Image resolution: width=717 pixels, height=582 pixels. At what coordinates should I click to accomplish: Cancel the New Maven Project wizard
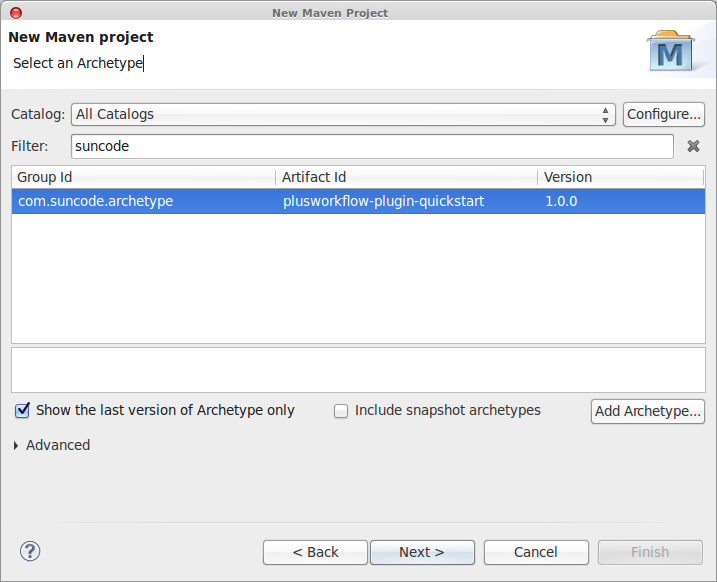pyautogui.click(x=535, y=552)
